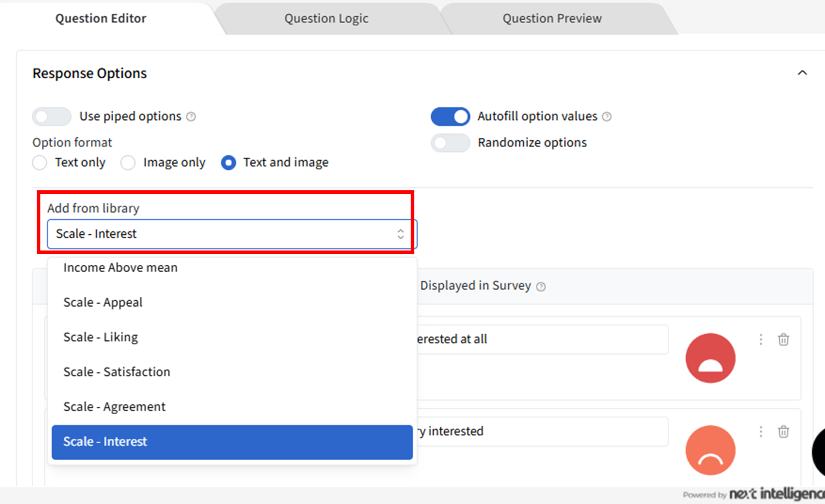Open more options menu for second response row
This screenshot has height=504, width=825.
click(761, 432)
